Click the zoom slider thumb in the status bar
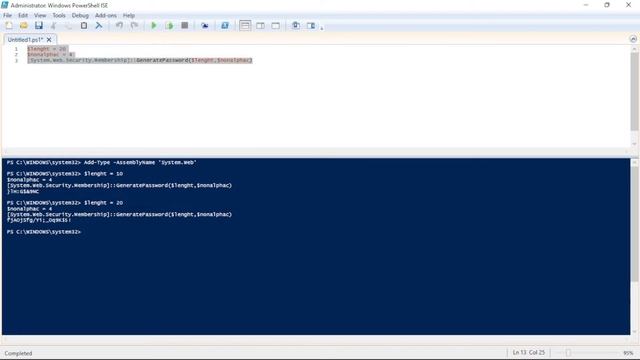Viewport: 640px width, 360px height. pos(568,353)
